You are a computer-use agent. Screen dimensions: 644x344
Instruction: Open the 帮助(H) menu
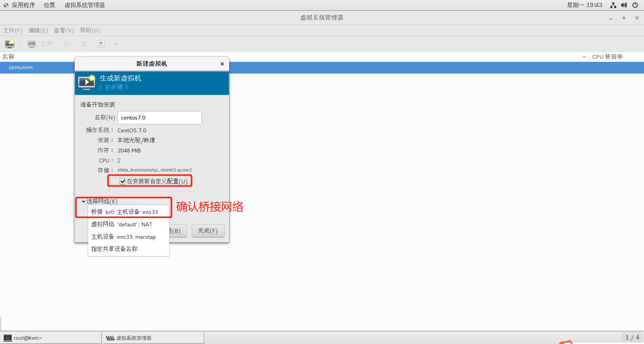point(90,31)
